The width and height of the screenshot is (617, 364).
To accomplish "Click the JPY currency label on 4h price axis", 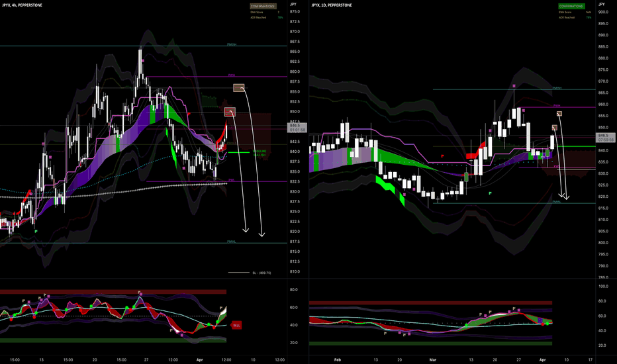I will point(293,5).
